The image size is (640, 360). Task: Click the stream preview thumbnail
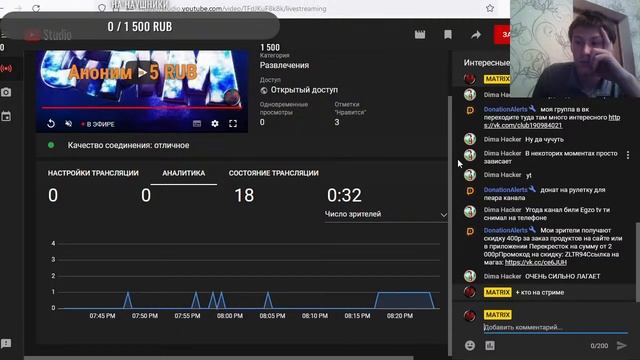142,91
